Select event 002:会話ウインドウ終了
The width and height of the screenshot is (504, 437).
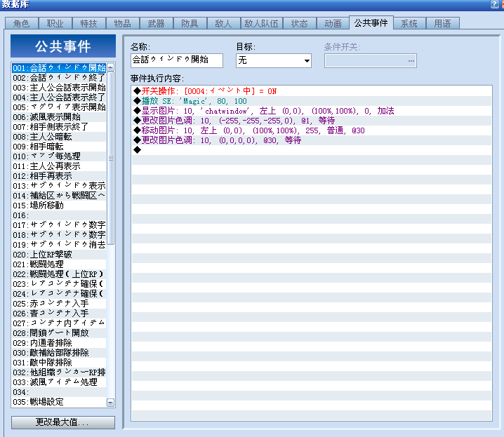point(59,78)
